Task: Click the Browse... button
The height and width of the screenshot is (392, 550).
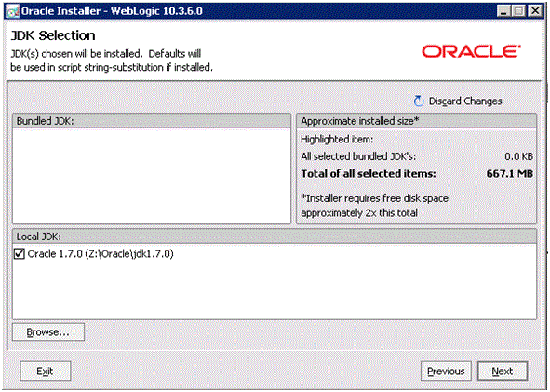Action: pyautogui.click(x=48, y=332)
